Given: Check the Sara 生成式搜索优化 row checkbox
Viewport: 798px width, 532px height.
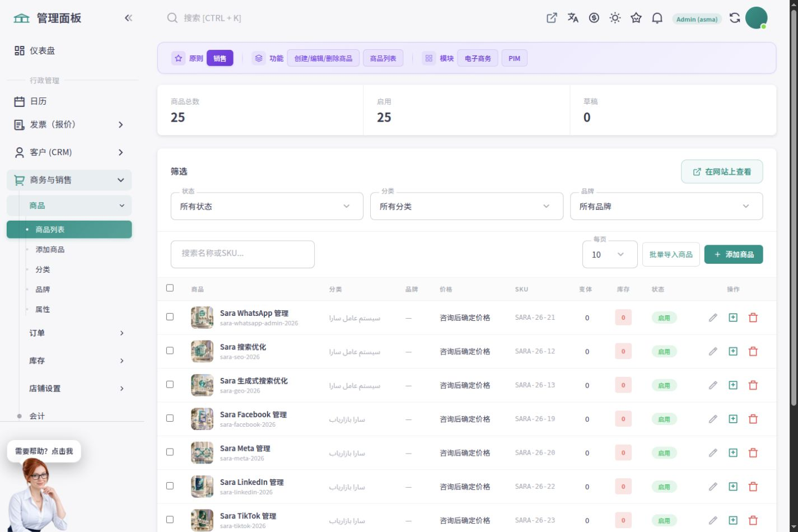Looking at the screenshot, I should (x=170, y=384).
